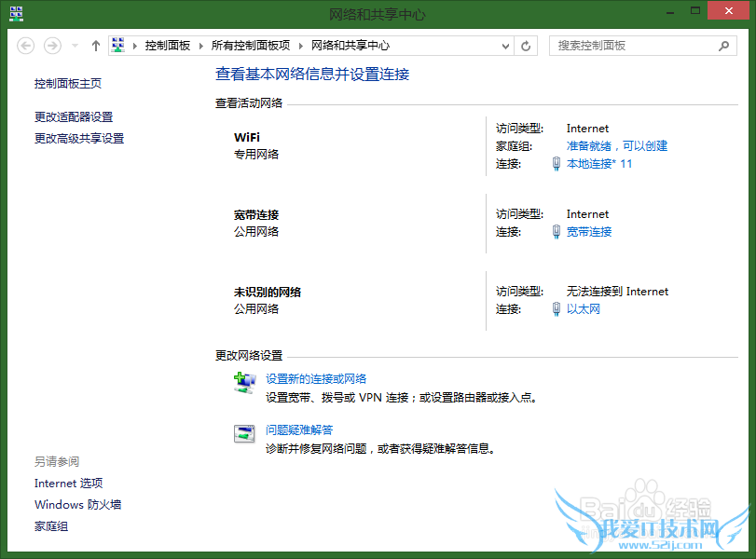
Task: Click the 设置新的连接或网络 icon
Action: pyautogui.click(x=245, y=383)
